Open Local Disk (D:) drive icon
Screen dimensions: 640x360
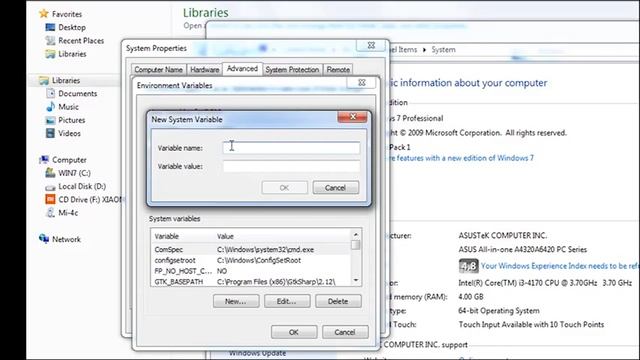tap(50, 187)
